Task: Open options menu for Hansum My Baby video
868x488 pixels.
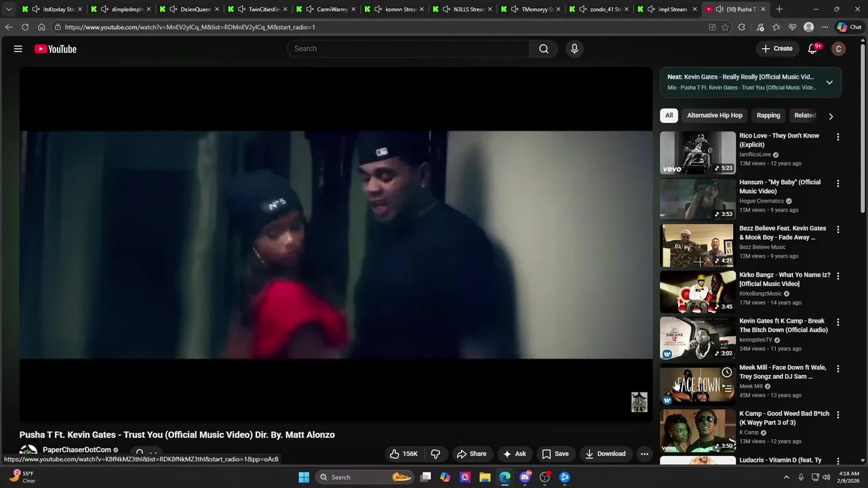Action: coord(838,183)
